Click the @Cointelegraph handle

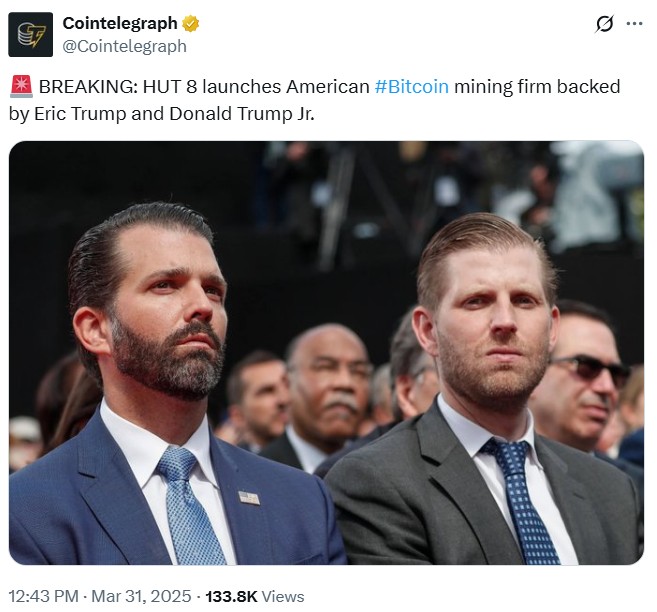[124, 46]
